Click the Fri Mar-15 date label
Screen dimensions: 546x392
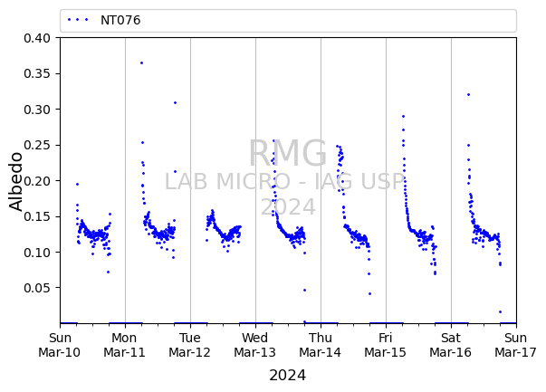coord(385,345)
